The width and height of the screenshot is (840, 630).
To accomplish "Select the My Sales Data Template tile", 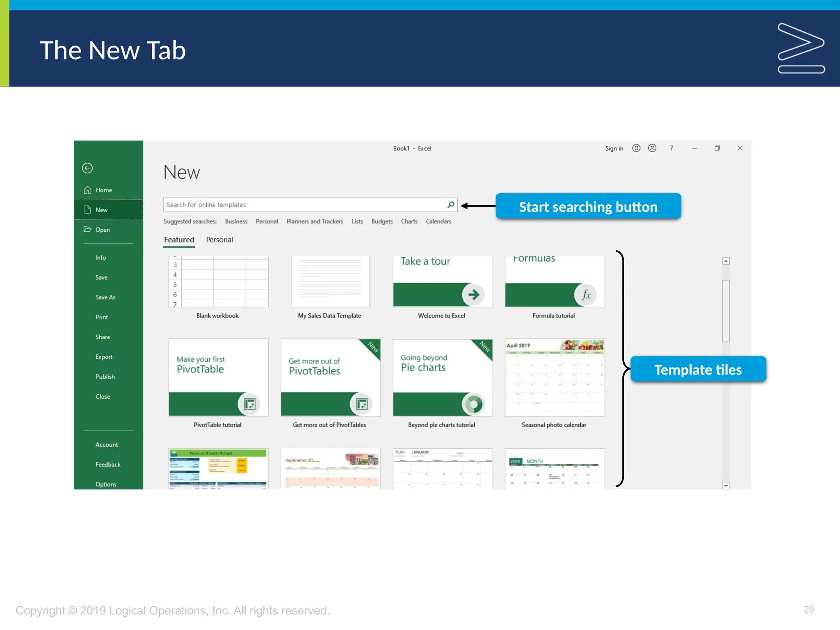I will [x=330, y=287].
